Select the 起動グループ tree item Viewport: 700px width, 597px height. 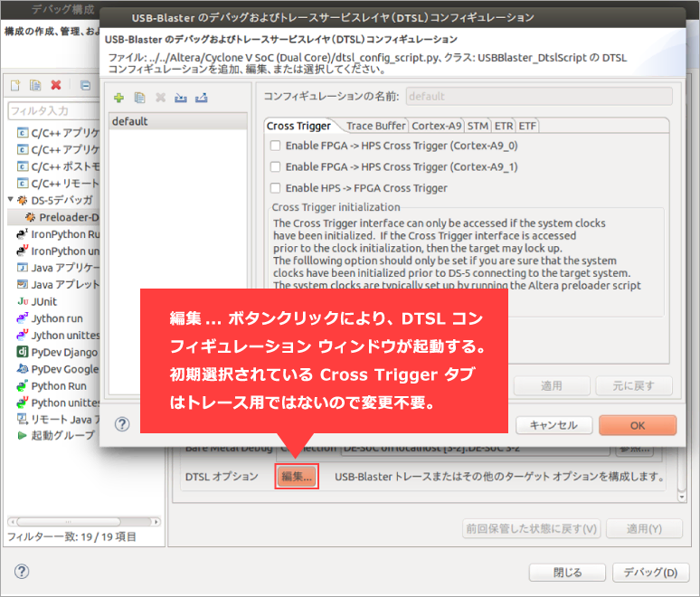[56, 435]
